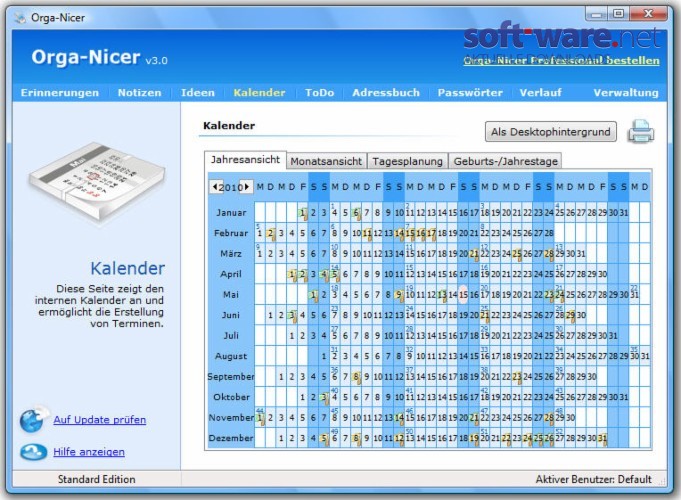Screen dimensions: 681x500
Task: Select May 15 highlighted day
Action: click(463, 295)
